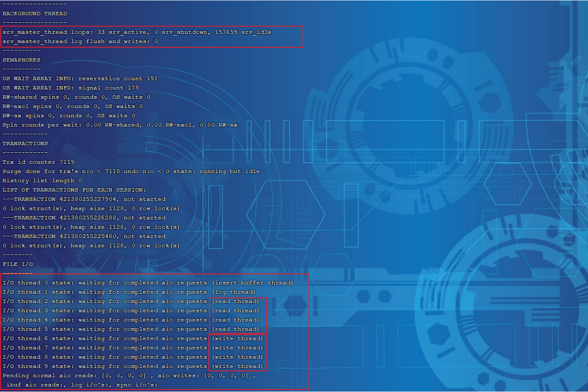Click the FILE I/O section heading
Viewport: 588px width, 392px height.
(x=18, y=264)
